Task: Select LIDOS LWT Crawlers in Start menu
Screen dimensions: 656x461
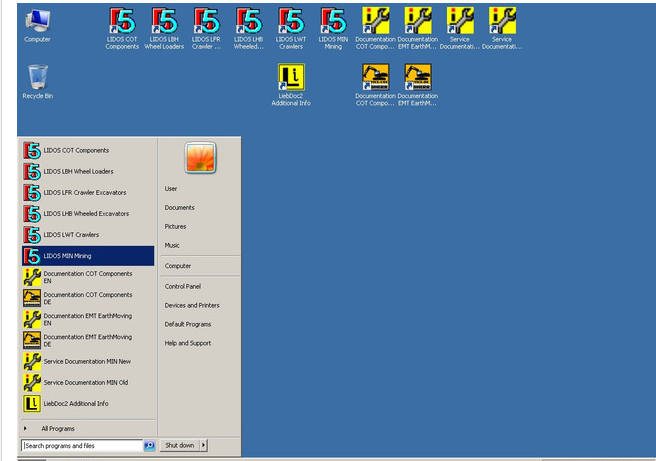Action: [x=88, y=235]
